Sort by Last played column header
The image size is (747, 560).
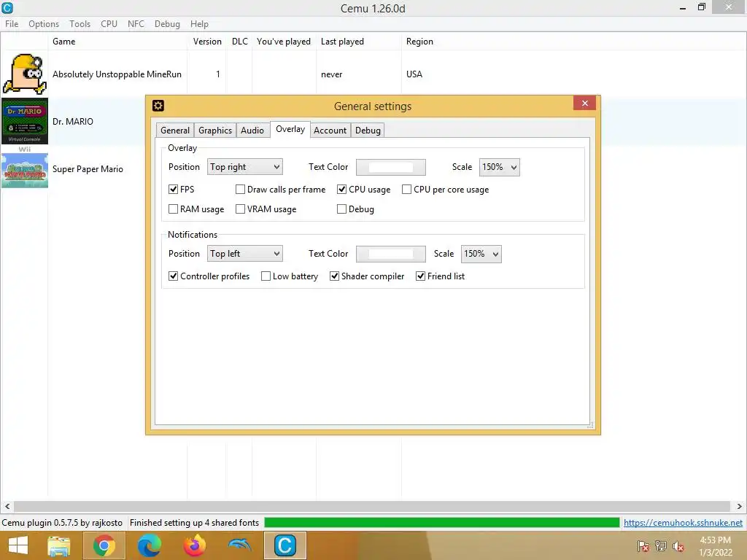pyautogui.click(x=359, y=42)
